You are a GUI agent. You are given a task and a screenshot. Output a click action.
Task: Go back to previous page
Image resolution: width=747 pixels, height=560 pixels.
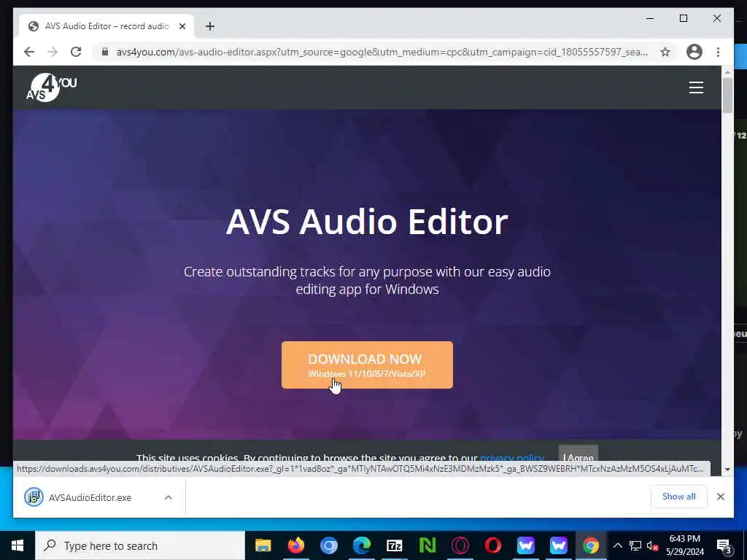[29, 52]
